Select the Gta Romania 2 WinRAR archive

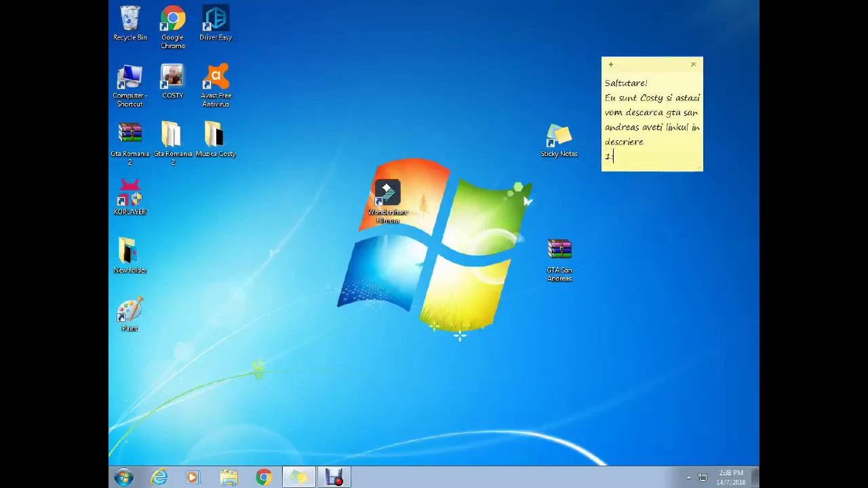pos(130,144)
